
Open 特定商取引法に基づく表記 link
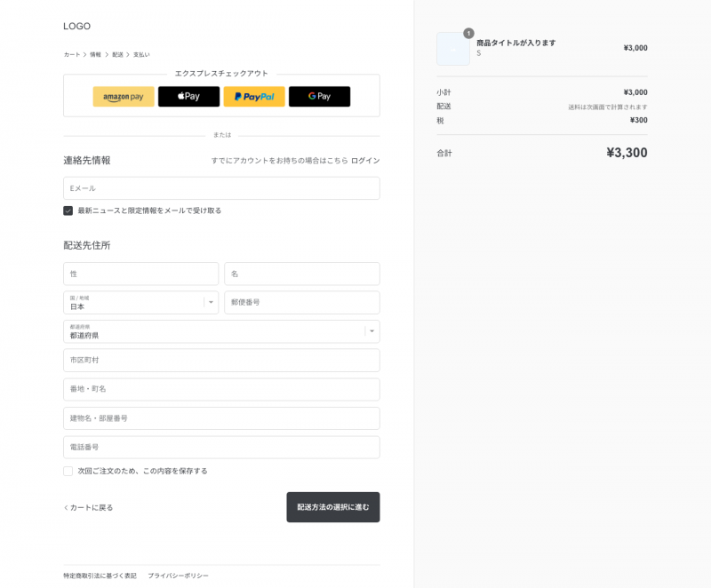pyautogui.click(x=100, y=576)
